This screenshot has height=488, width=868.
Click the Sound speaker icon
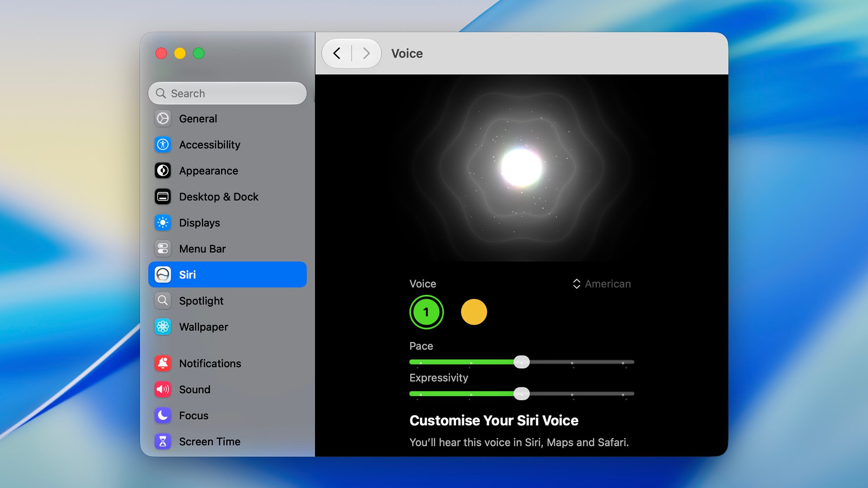163,389
